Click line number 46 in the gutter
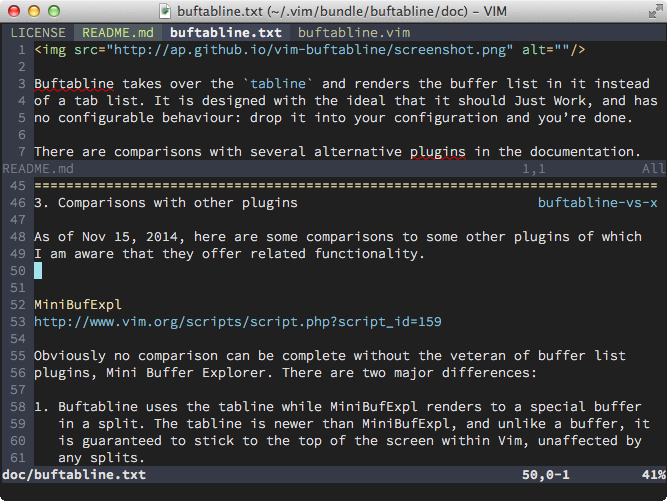667x501 pixels. click(x=18, y=202)
